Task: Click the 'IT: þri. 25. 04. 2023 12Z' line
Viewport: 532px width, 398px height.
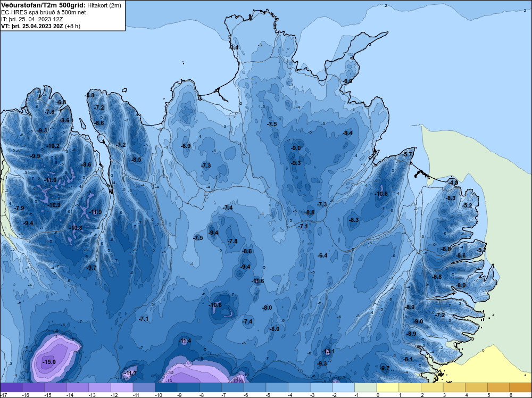Action: coord(32,19)
